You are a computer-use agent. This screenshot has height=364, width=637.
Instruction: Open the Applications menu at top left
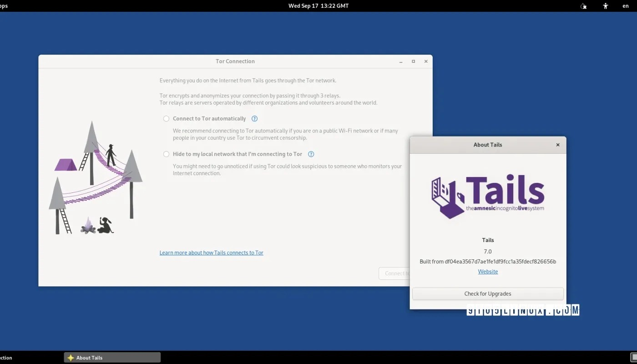4,6
